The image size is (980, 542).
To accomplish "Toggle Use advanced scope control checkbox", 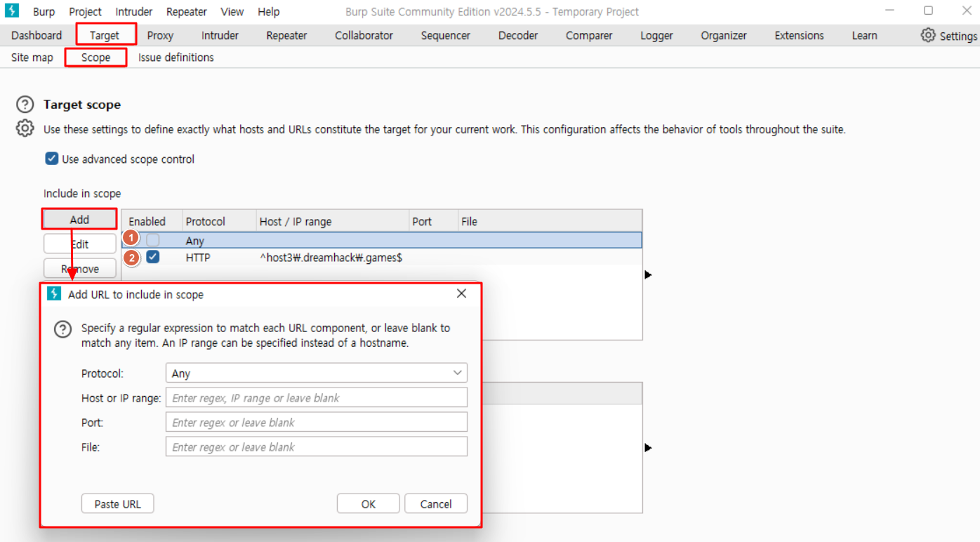I will (52, 159).
